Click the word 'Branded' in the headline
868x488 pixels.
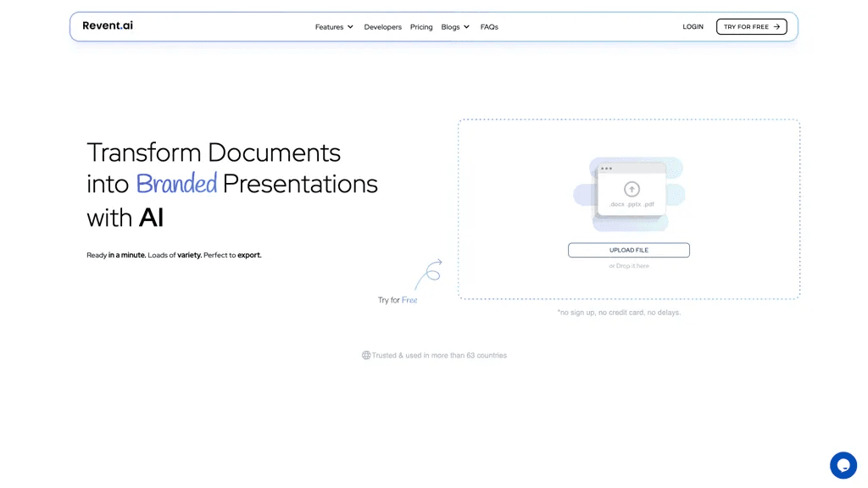176,184
